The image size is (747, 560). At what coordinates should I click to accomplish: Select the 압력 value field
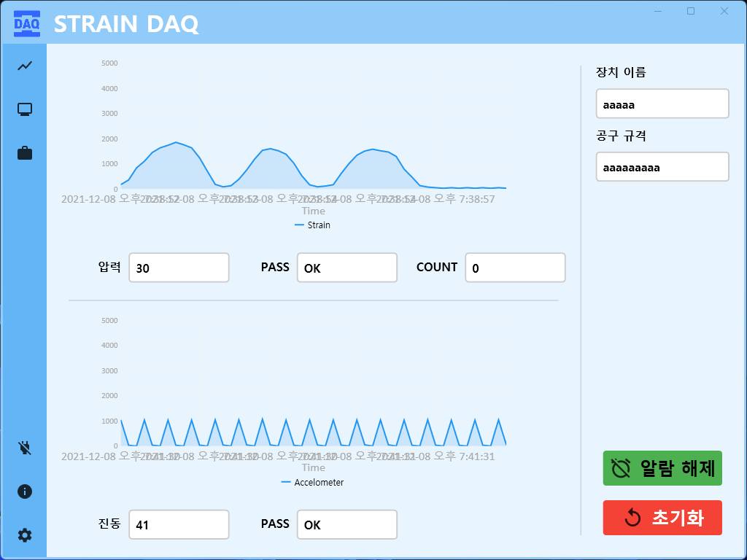pos(179,268)
